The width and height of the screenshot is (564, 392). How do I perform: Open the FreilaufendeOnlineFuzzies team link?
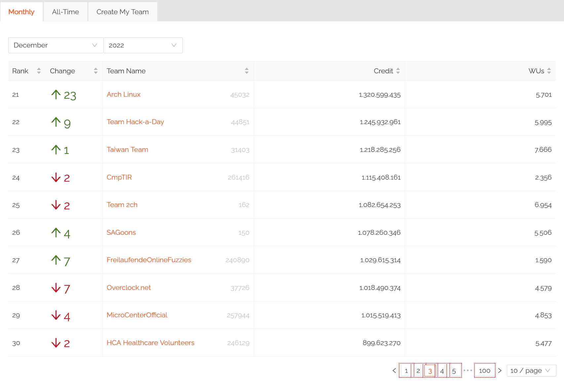[149, 260]
